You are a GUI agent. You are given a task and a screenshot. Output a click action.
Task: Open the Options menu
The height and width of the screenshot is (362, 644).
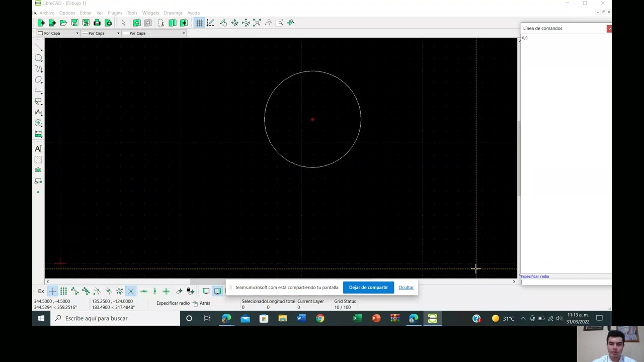pos(67,13)
